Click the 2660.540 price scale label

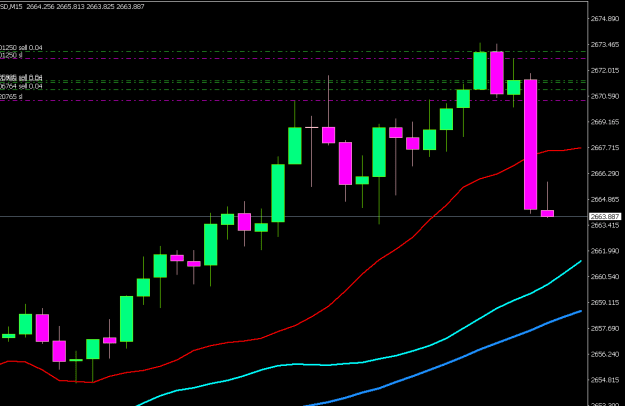(x=605, y=277)
